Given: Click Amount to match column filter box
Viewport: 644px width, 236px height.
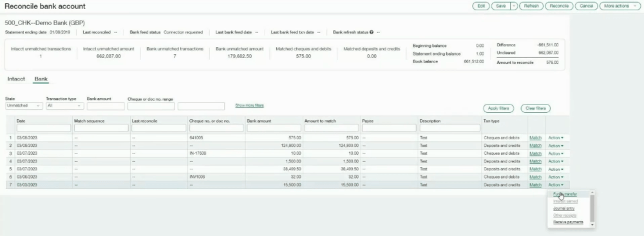Looking at the screenshot, I should [332, 128].
